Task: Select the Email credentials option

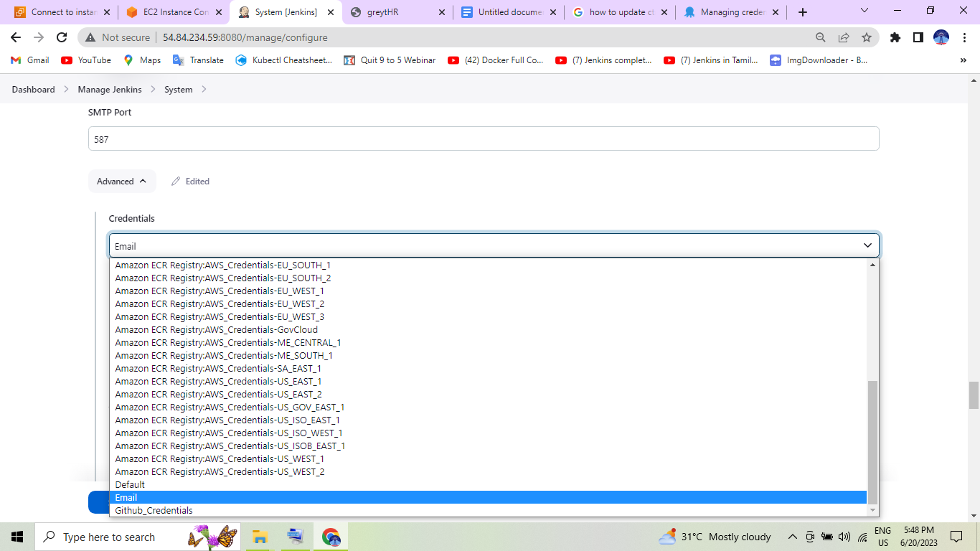Action: click(488, 498)
